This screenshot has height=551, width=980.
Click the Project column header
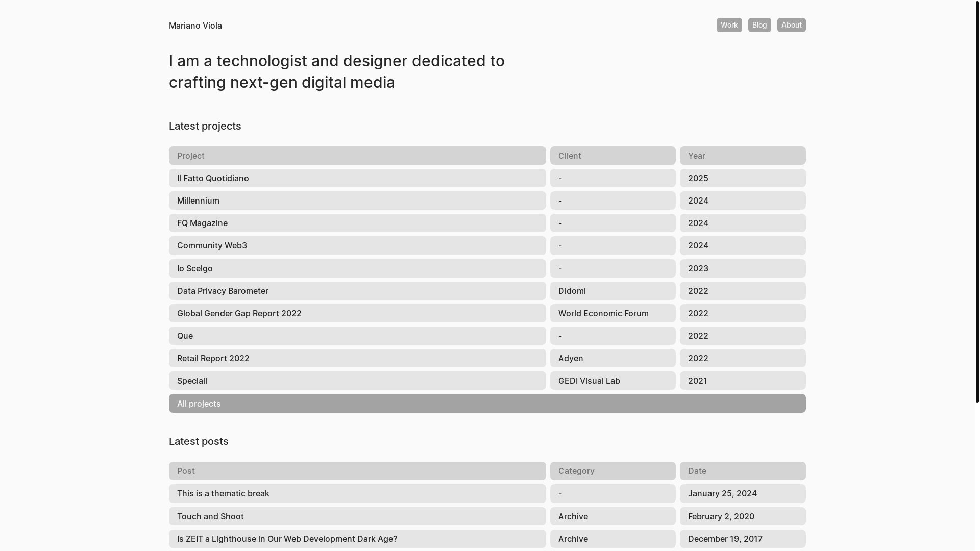[x=357, y=156]
